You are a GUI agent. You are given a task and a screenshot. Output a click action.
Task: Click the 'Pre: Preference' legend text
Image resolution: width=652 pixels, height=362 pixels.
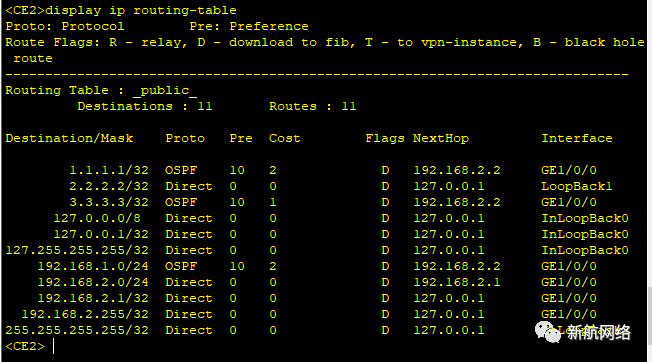tap(249, 27)
